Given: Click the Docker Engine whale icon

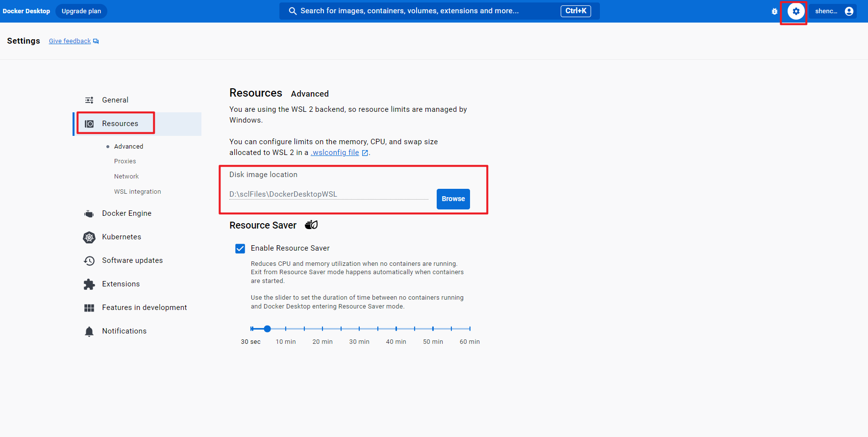Looking at the screenshot, I should pyautogui.click(x=89, y=214).
